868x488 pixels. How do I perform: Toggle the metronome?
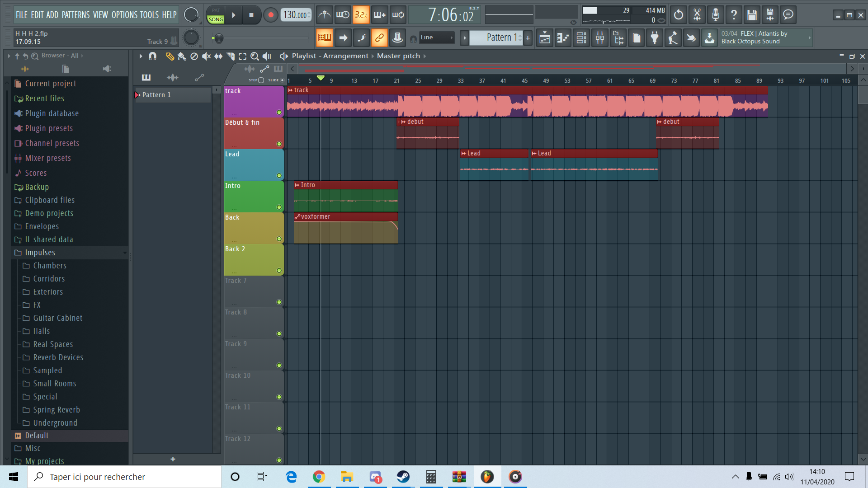[324, 15]
